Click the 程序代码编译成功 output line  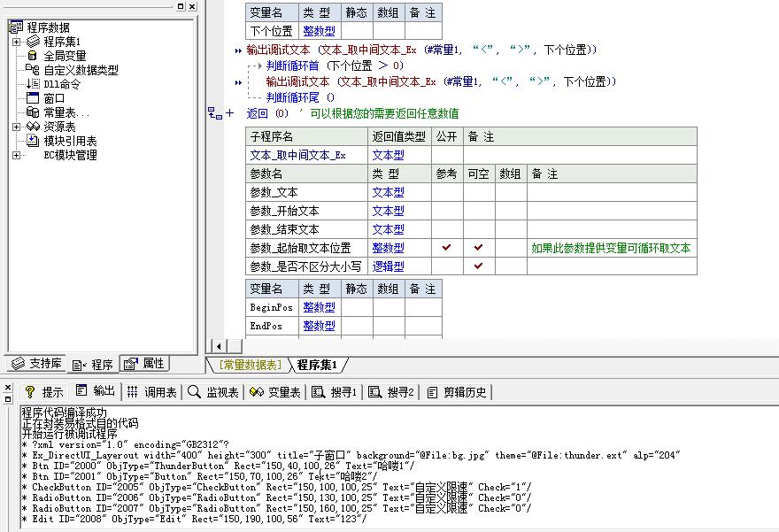click(x=64, y=412)
